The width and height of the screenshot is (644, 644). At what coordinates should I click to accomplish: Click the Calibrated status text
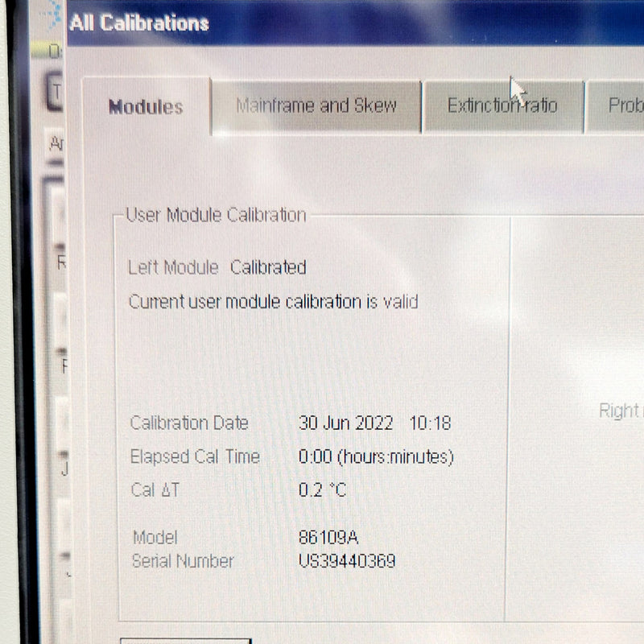(268, 267)
